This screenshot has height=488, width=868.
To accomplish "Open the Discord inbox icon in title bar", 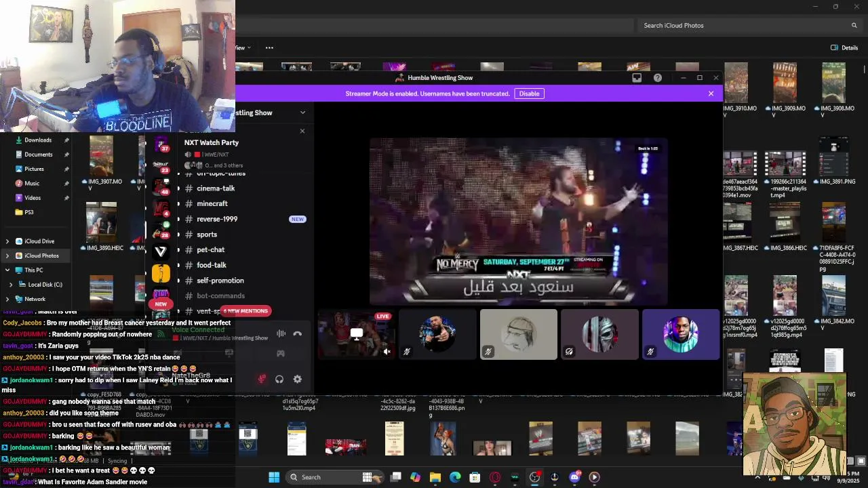I will click(x=637, y=78).
